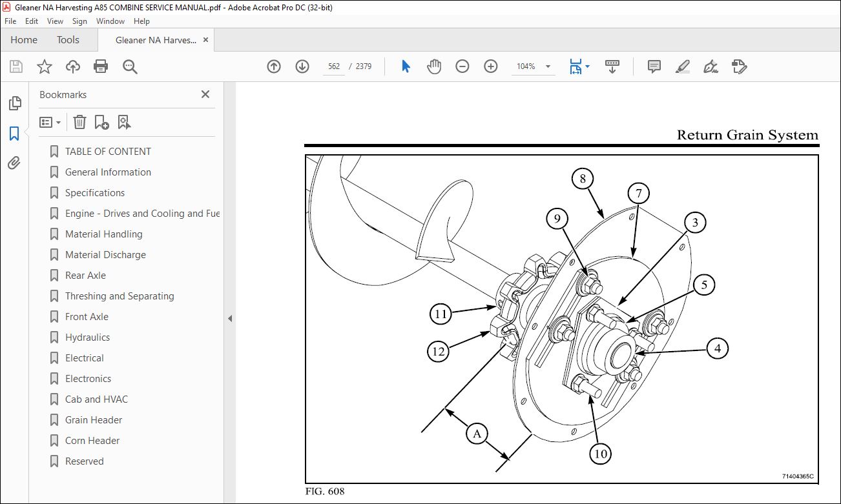This screenshot has height=504, width=841.
Task: Open the Sign menu
Action: pyautogui.click(x=79, y=21)
